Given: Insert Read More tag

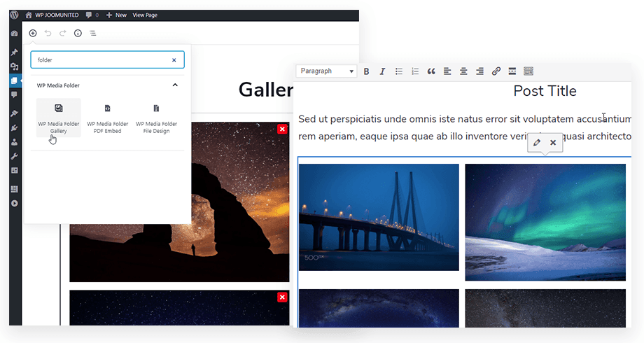Looking at the screenshot, I should click(x=512, y=71).
